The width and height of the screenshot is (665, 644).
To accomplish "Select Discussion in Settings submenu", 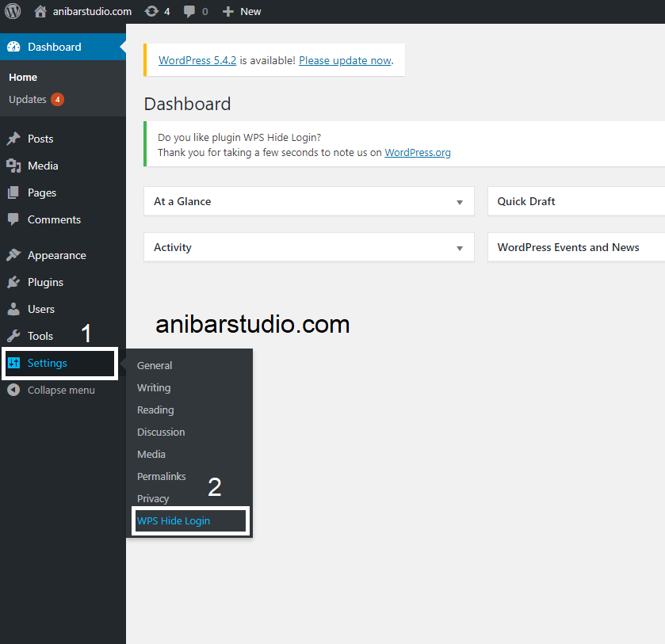I will 161,432.
